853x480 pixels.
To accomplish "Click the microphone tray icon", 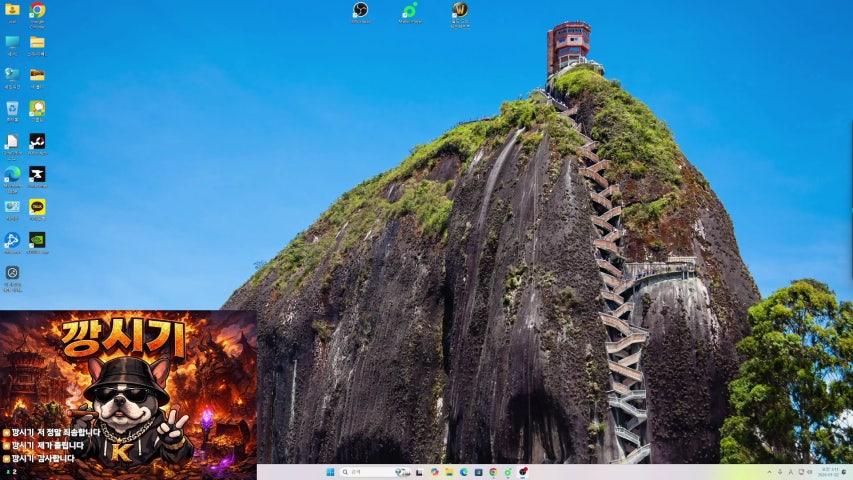I will (780, 472).
